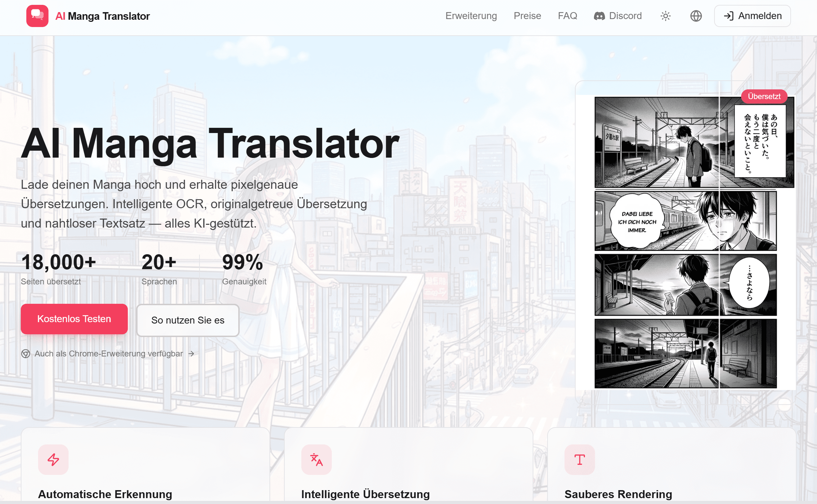This screenshot has height=504, width=817.
Task: Open the Discord community icon
Action: click(x=599, y=16)
